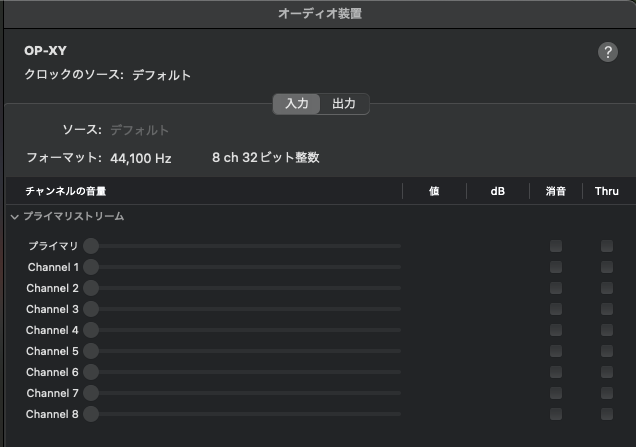
Task: Enable Thru for Channel 8
Action: point(607,414)
